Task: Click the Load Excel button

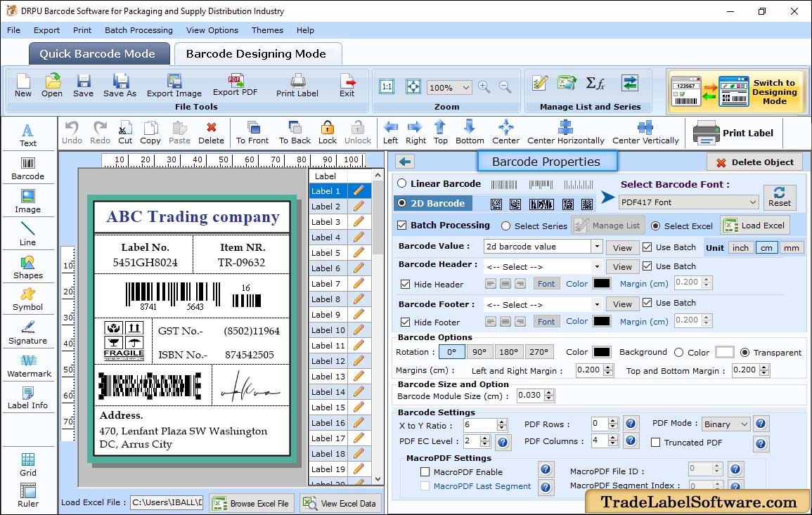Action: coord(756,225)
